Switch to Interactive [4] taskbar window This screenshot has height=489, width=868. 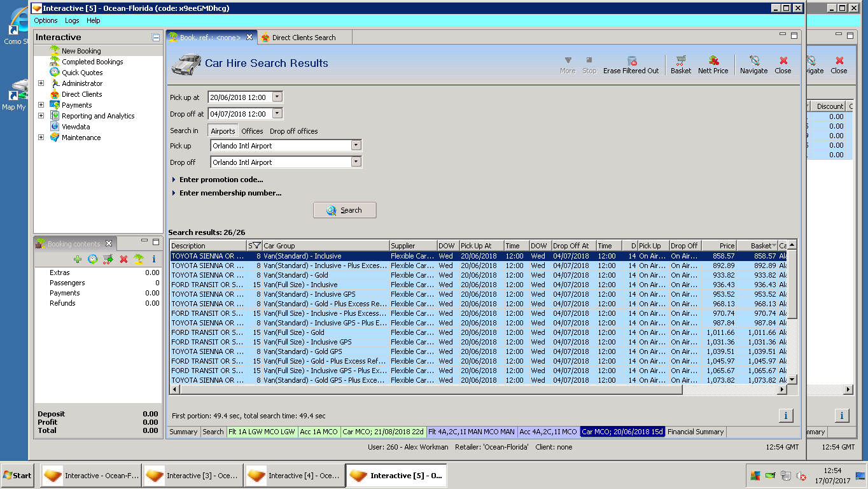(x=294, y=476)
